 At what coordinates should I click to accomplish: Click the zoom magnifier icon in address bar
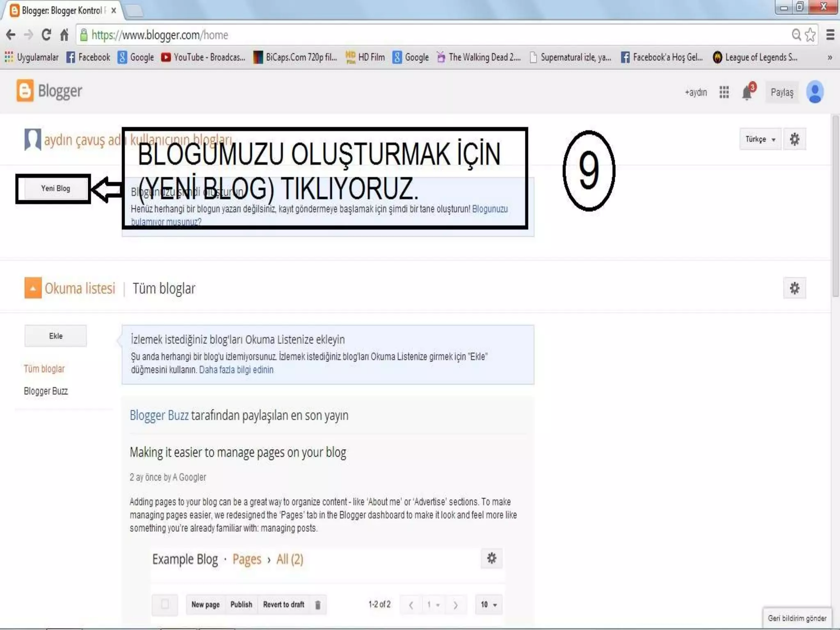796,35
